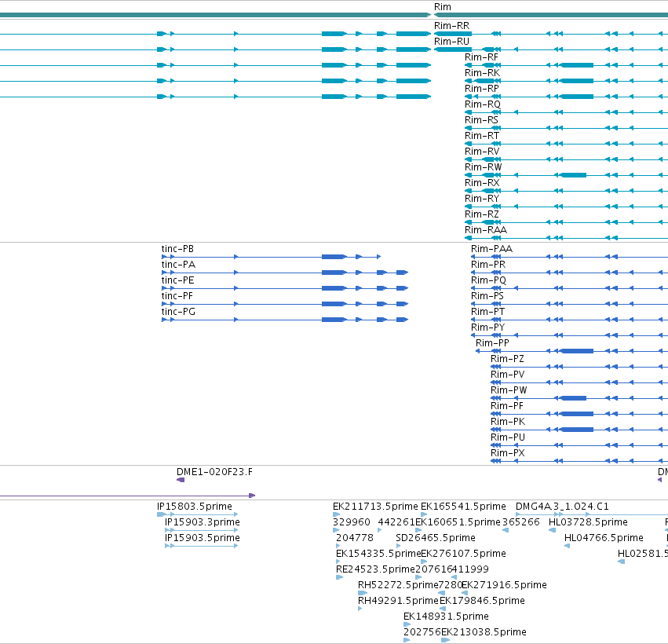668x644 pixels.
Task: Select the tinc-PA protein label
Action: (x=178, y=265)
